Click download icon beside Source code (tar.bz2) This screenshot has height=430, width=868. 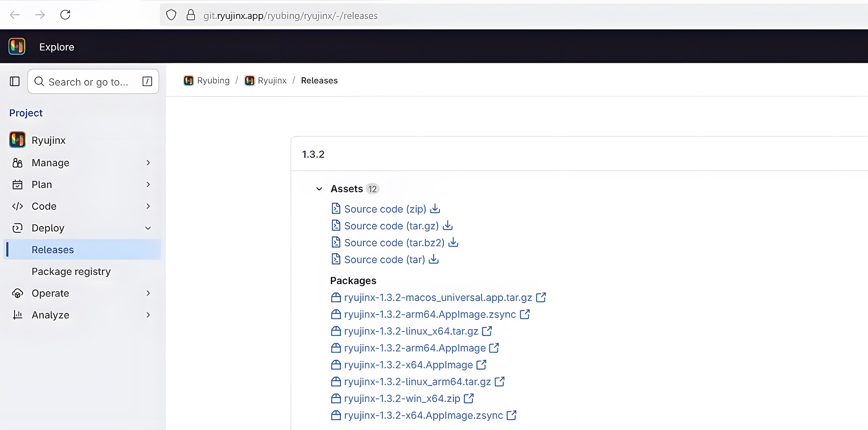coord(453,242)
